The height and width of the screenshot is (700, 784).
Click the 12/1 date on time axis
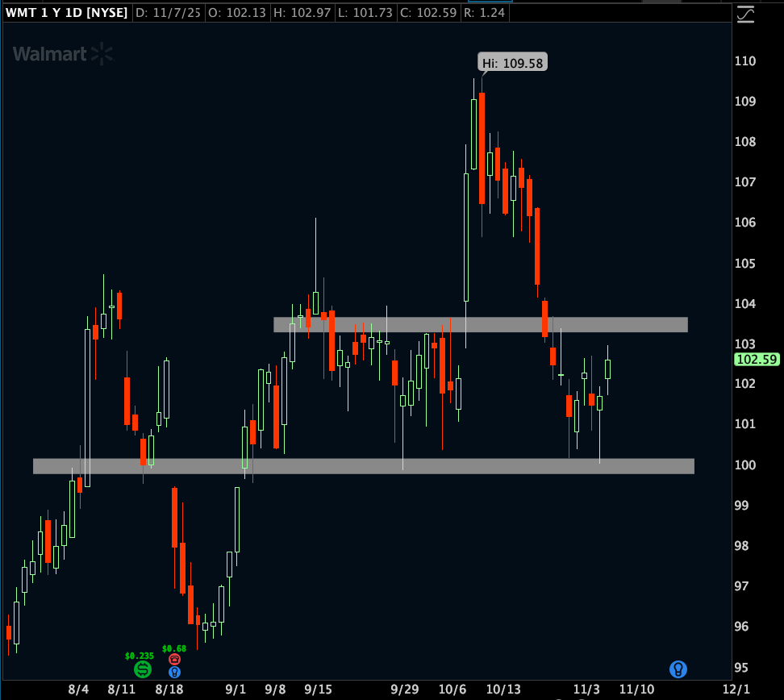(x=735, y=690)
